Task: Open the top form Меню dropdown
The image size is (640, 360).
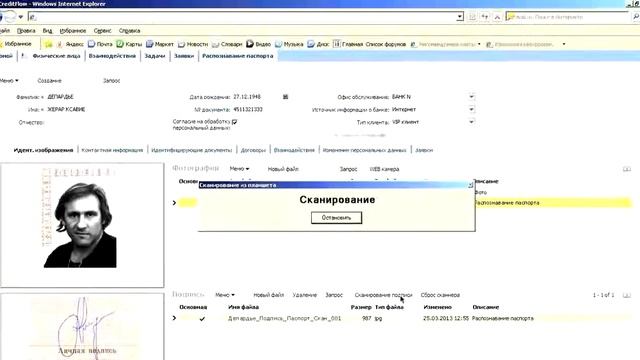Action: coord(9,81)
